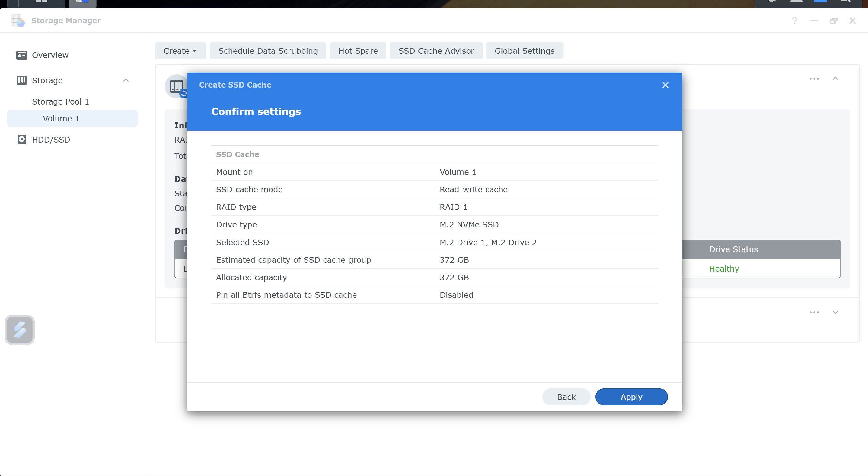This screenshot has height=476, width=868.
Task: Click the Storage Manager app icon
Action: (18, 21)
